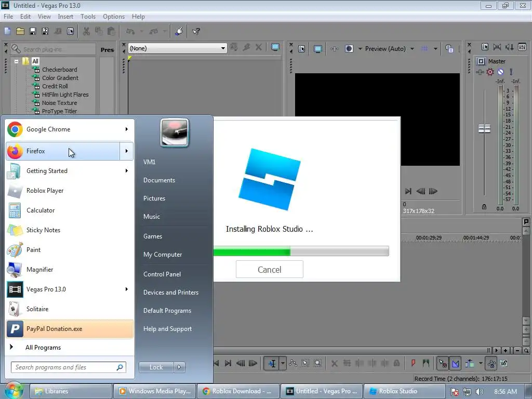Toggle Dim Output icon in Master panel

(x=509, y=47)
